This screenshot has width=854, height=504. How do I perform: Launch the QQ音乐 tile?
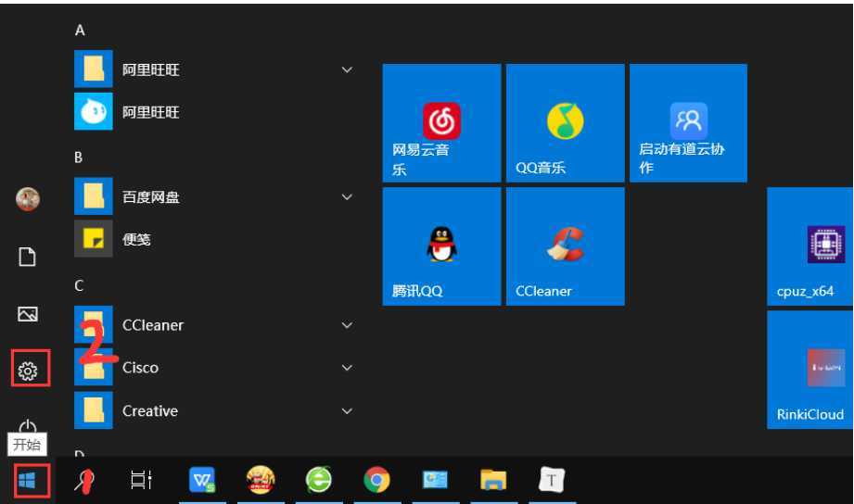coord(566,123)
